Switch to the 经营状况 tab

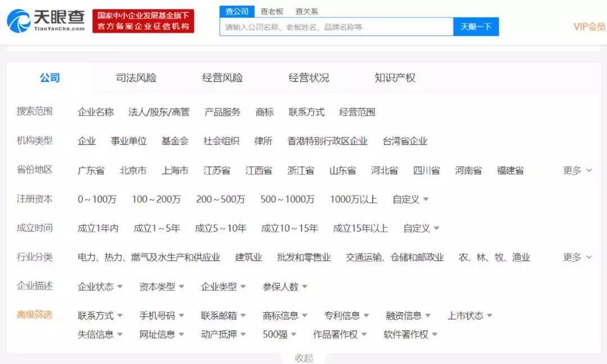click(309, 78)
